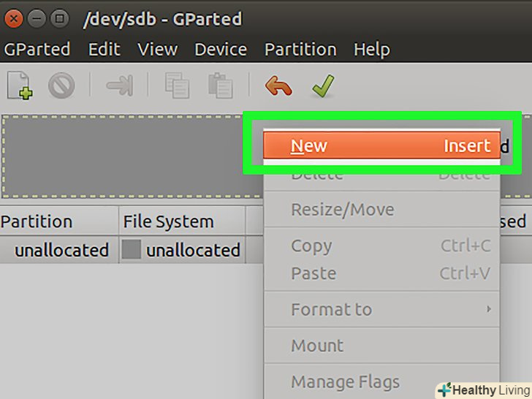
Task: Open the View menu
Action: pyautogui.click(x=157, y=50)
